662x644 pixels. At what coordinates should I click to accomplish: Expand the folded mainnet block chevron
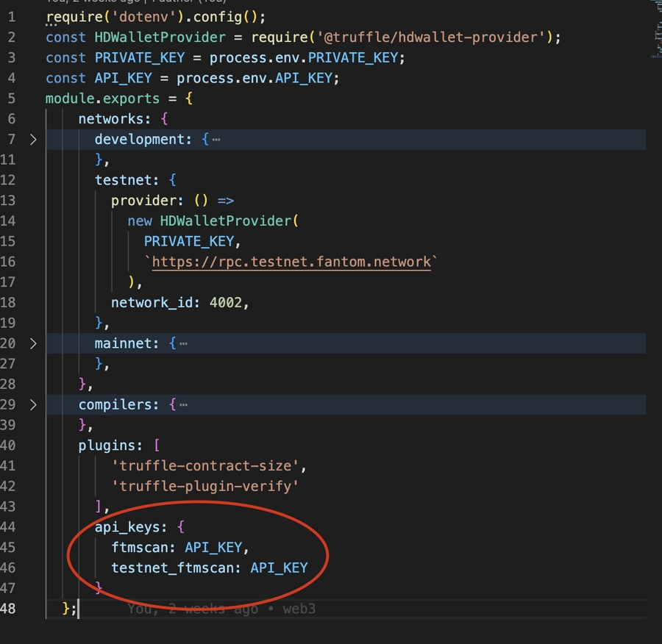(x=33, y=343)
